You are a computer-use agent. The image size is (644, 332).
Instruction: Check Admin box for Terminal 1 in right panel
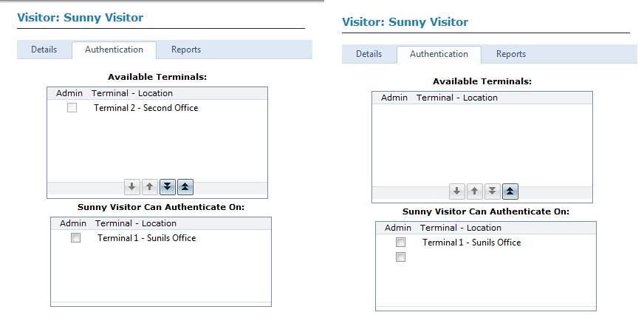400,243
